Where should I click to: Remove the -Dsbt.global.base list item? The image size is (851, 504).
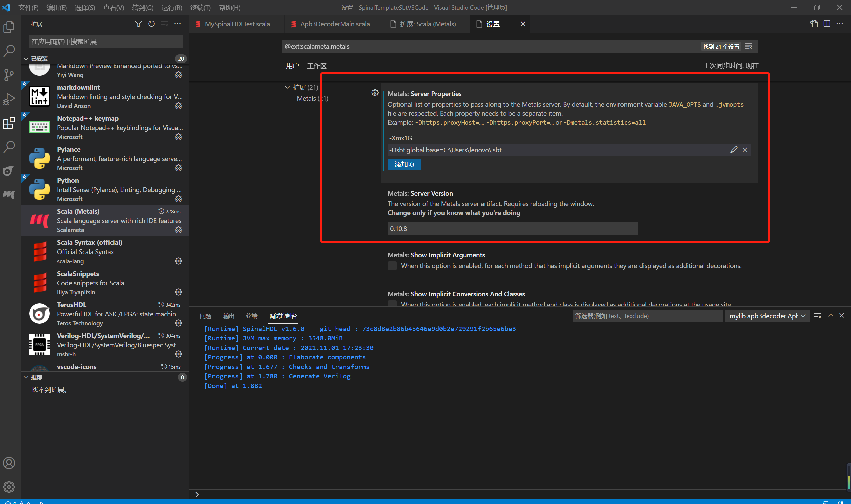click(745, 150)
